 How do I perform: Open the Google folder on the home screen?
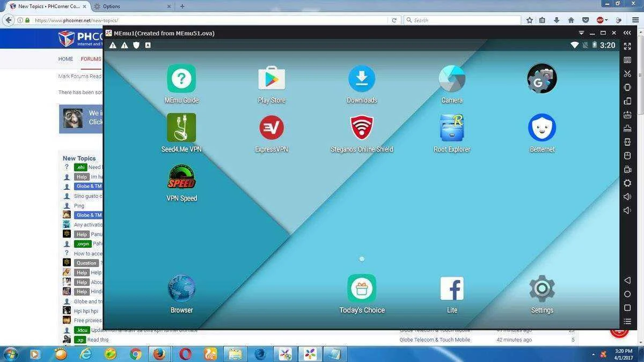[542, 78]
